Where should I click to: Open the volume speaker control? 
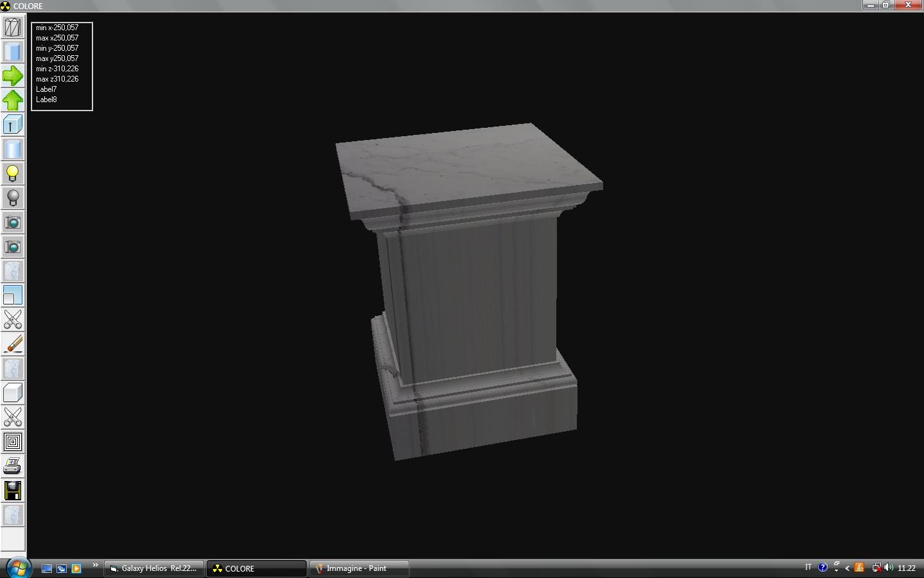coord(889,568)
